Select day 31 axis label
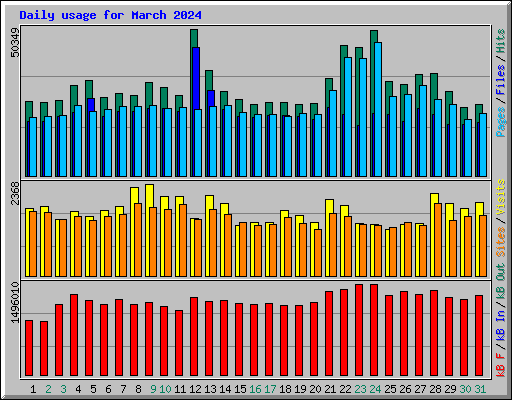This screenshot has width=512, height=400. point(480,389)
